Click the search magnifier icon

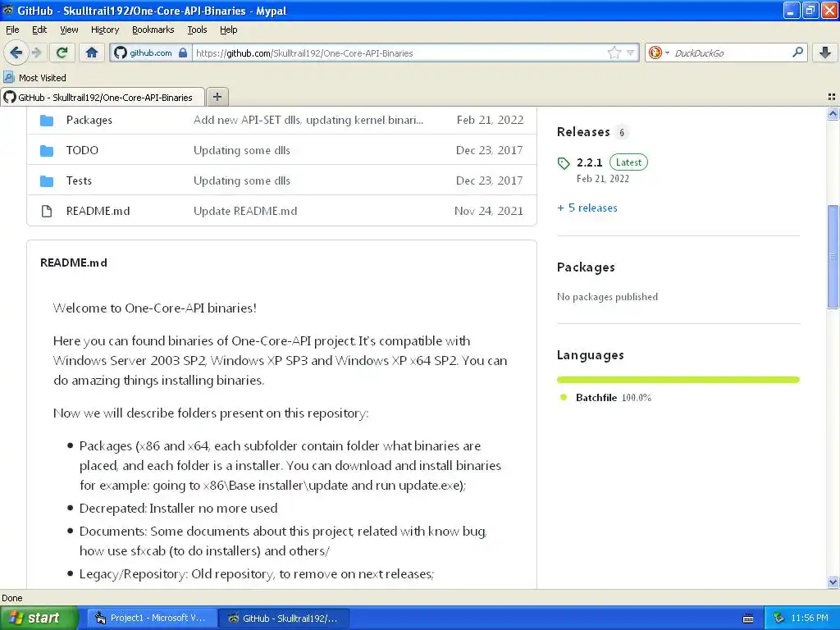[797, 52]
